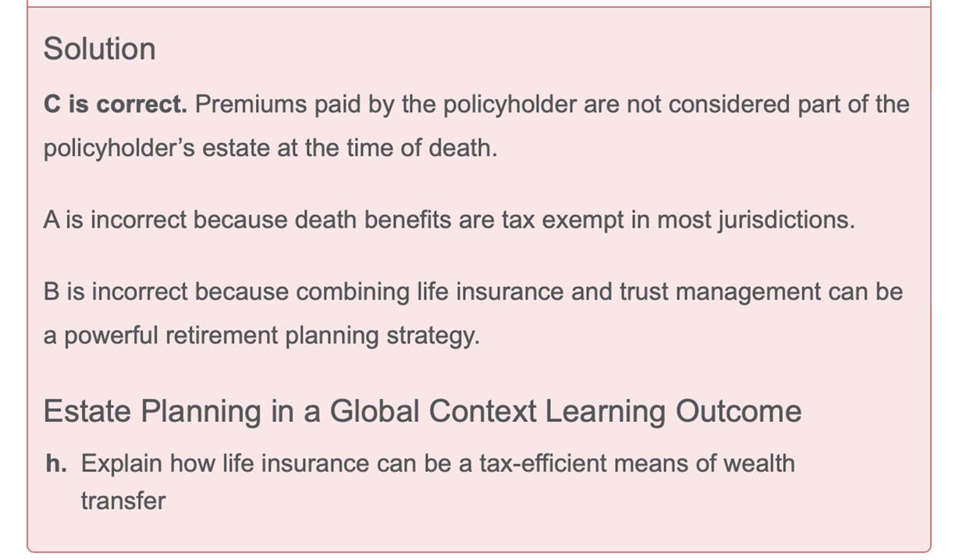Image resolution: width=977 pixels, height=560 pixels.
Task: Click the word "transfer" on the last line
Action: point(123,501)
